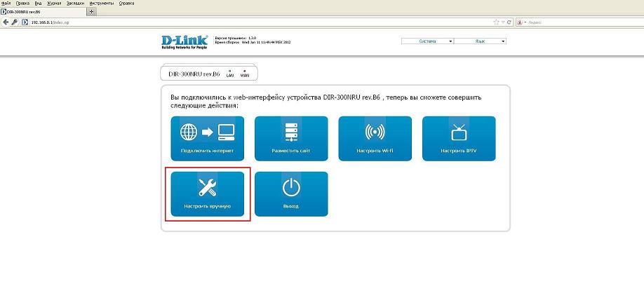The image size is (644, 307).
Task: Open the Закладки menu
Action: click(76, 3)
